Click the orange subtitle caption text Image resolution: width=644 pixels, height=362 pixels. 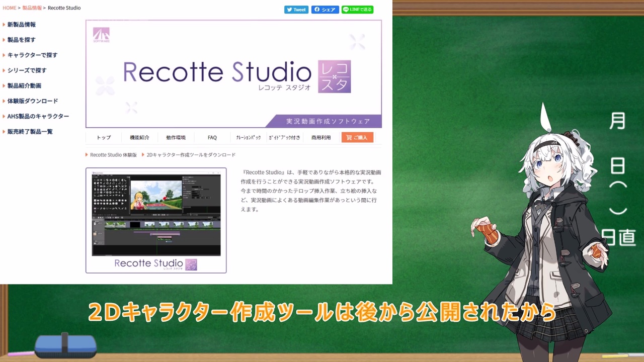[322, 312]
